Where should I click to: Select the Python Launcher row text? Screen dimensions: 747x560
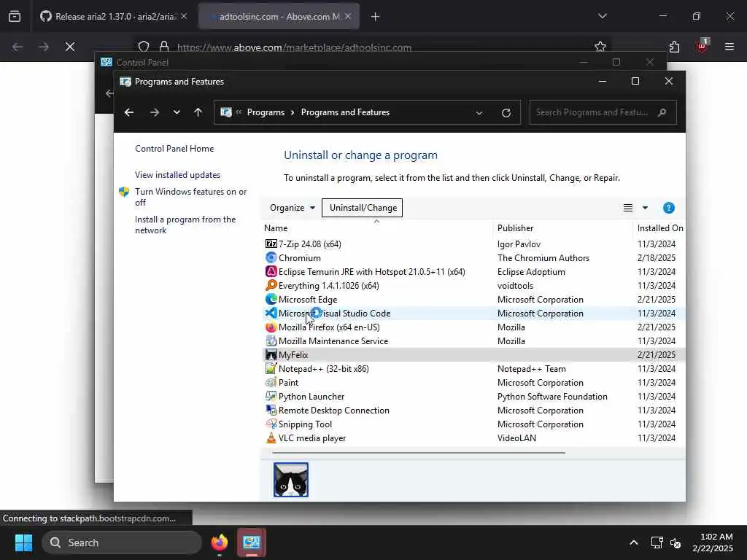point(311,397)
